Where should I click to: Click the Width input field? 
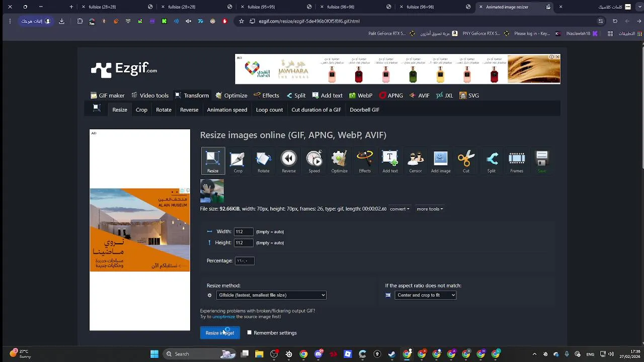tap(244, 232)
